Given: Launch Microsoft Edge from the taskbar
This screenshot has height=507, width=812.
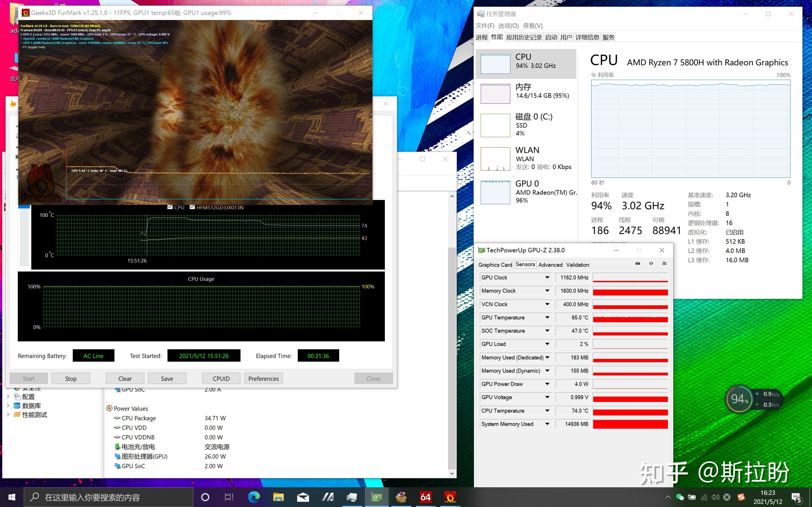Looking at the screenshot, I should point(254,497).
